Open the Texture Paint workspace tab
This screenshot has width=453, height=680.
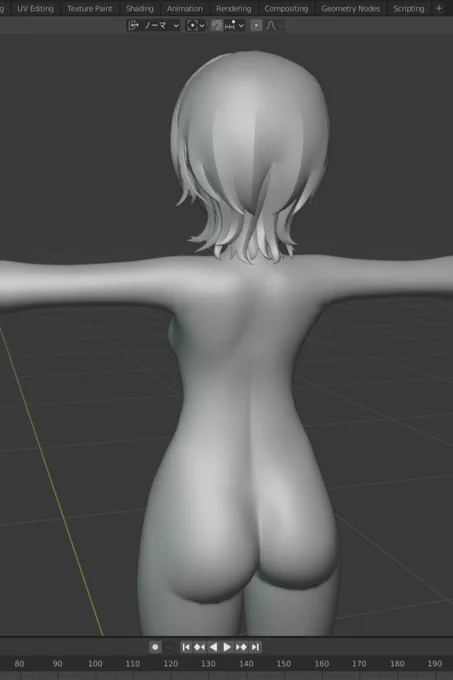(89, 8)
